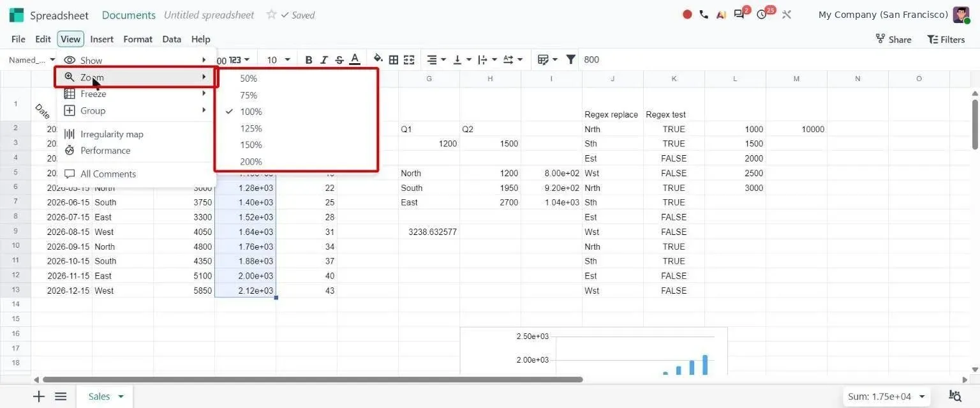
Task: Open the AI assistant icon
Action: (721, 14)
